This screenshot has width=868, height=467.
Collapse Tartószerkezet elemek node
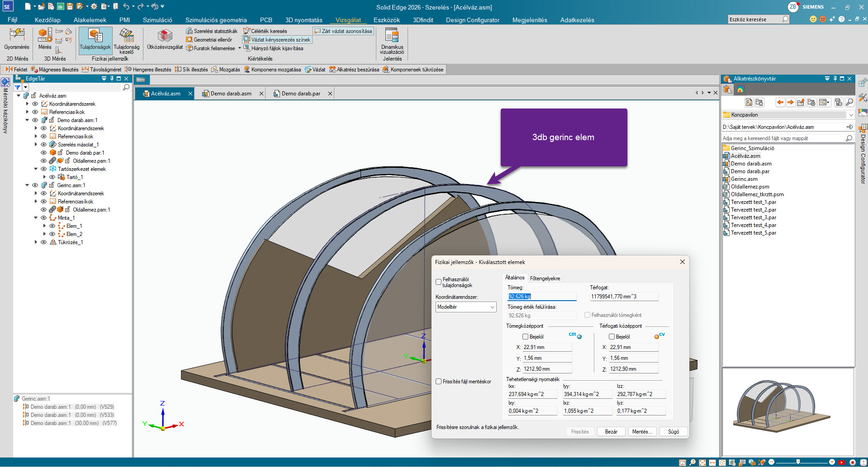coord(36,169)
